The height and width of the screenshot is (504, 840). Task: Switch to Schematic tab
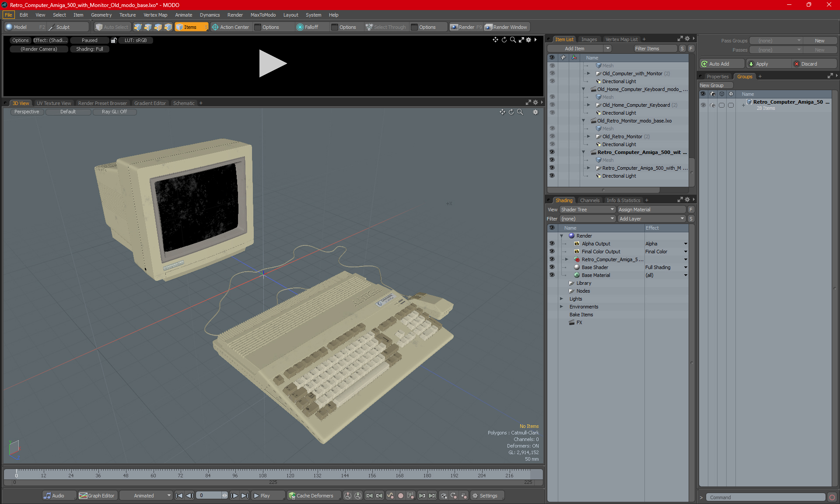184,103
